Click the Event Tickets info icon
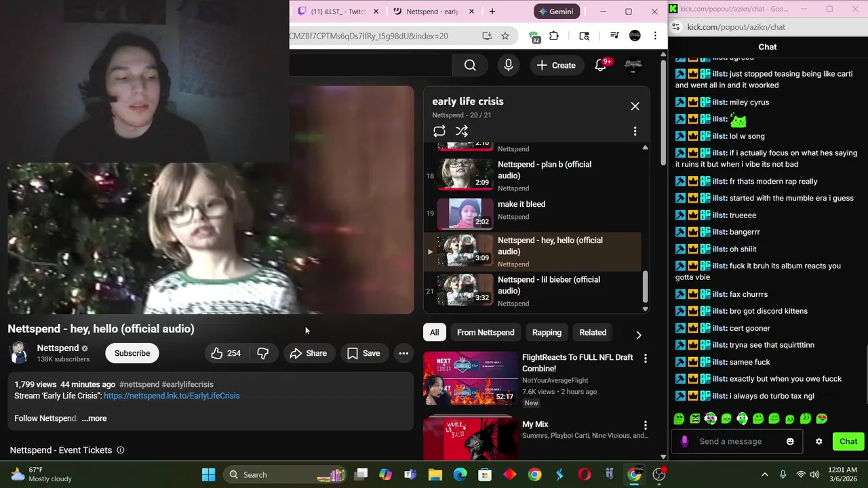Image resolution: width=868 pixels, height=488 pixels. point(121,450)
